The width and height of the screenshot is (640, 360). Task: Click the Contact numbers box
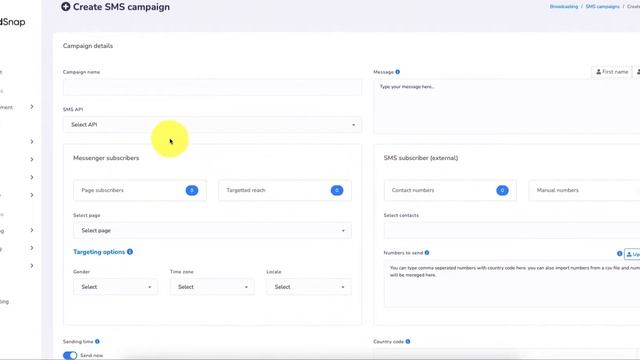click(x=450, y=190)
